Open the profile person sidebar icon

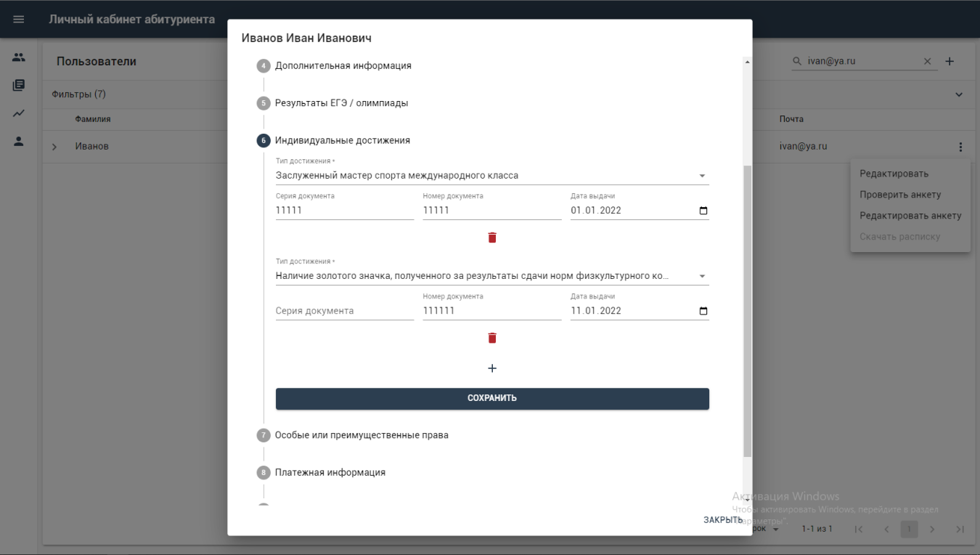coord(19,142)
